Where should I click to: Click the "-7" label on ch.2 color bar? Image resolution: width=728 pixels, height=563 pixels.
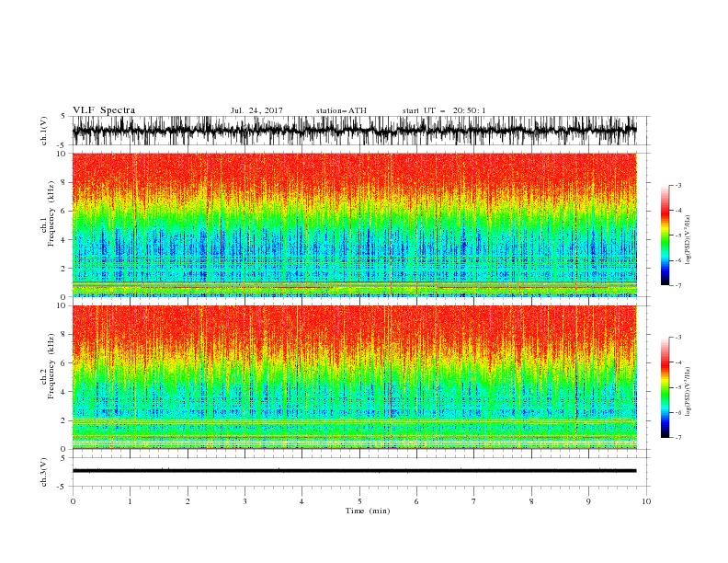point(678,438)
